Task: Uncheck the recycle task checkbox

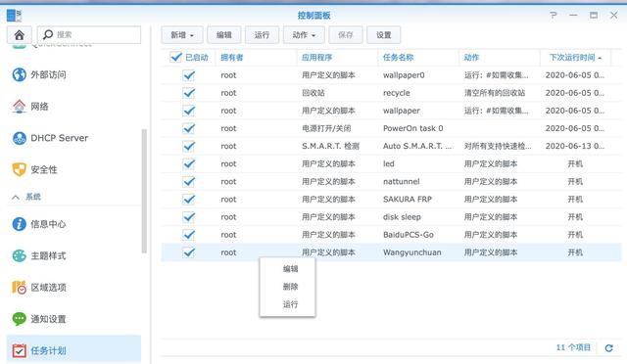Action: tap(189, 93)
